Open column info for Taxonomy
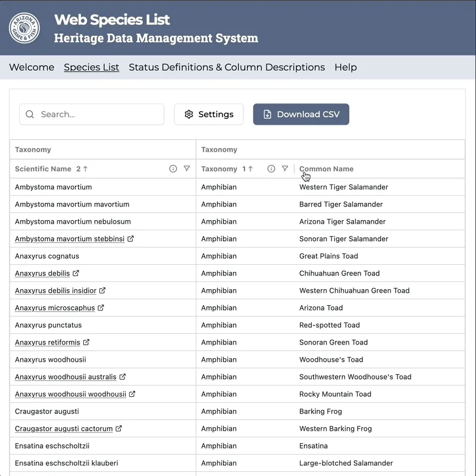This screenshot has width=476, height=476. coord(272,168)
